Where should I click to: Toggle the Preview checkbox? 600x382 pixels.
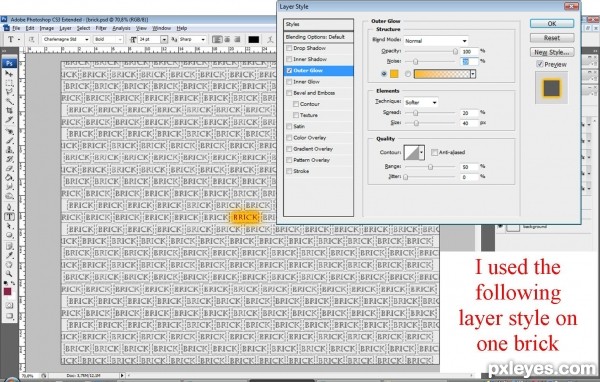[x=540, y=64]
